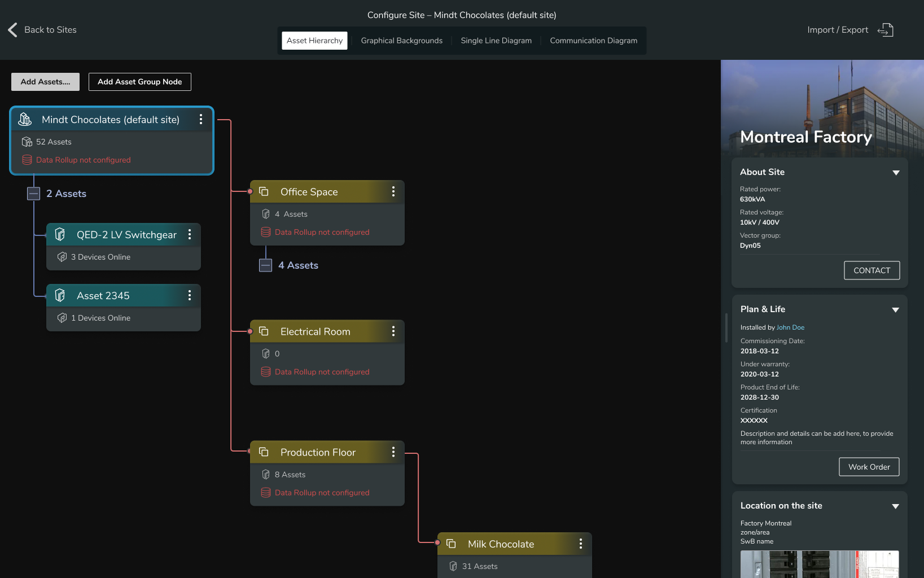Click the site's Data Rollup database icon
This screenshot has height=578, width=924.
pyautogui.click(x=27, y=160)
